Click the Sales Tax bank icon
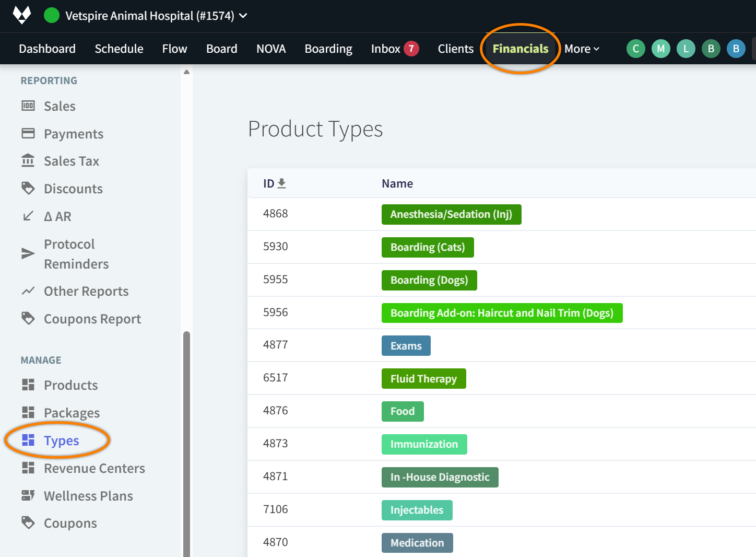 tap(28, 161)
